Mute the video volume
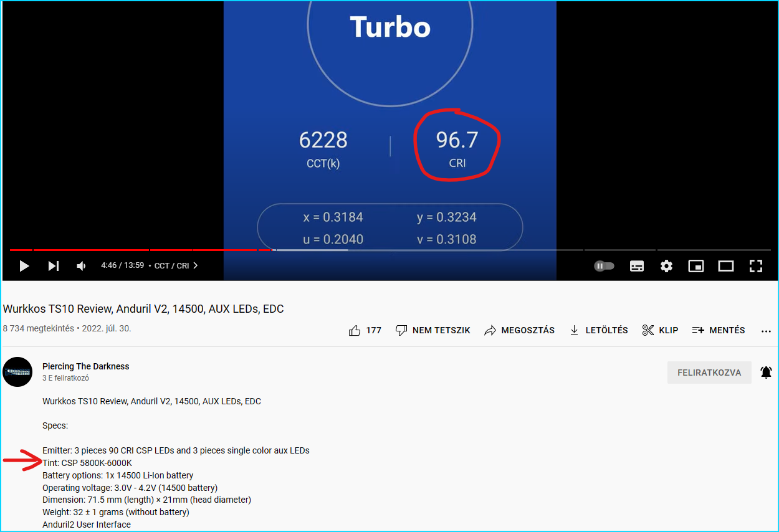The height and width of the screenshot is (532, 779). tap(81, 266)
